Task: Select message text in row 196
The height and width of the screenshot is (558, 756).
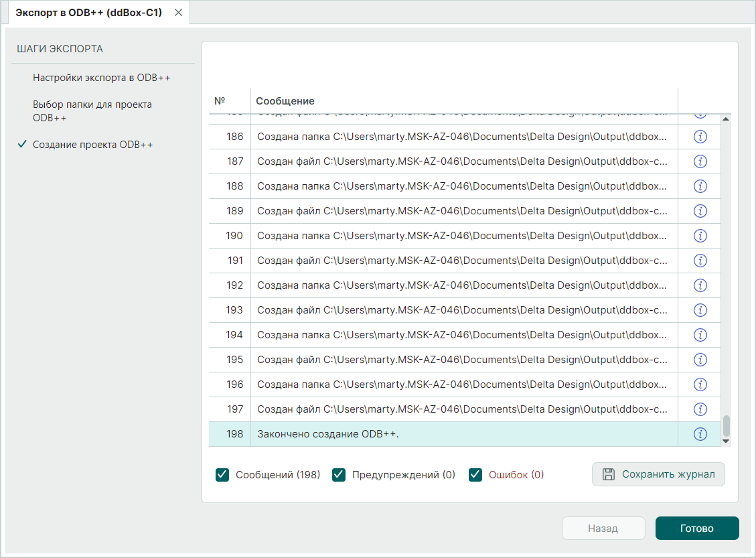Action: pyautogui.click(x=462, y=385)
